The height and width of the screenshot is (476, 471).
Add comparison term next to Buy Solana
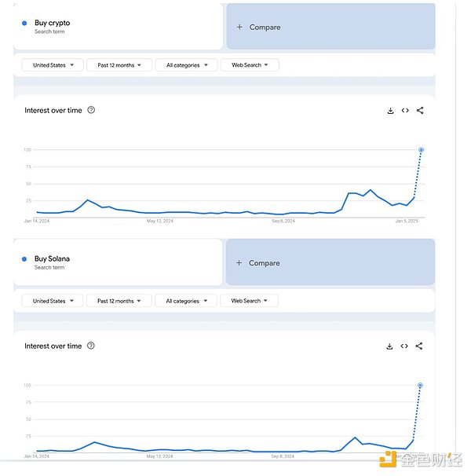(x=330, y=262)
